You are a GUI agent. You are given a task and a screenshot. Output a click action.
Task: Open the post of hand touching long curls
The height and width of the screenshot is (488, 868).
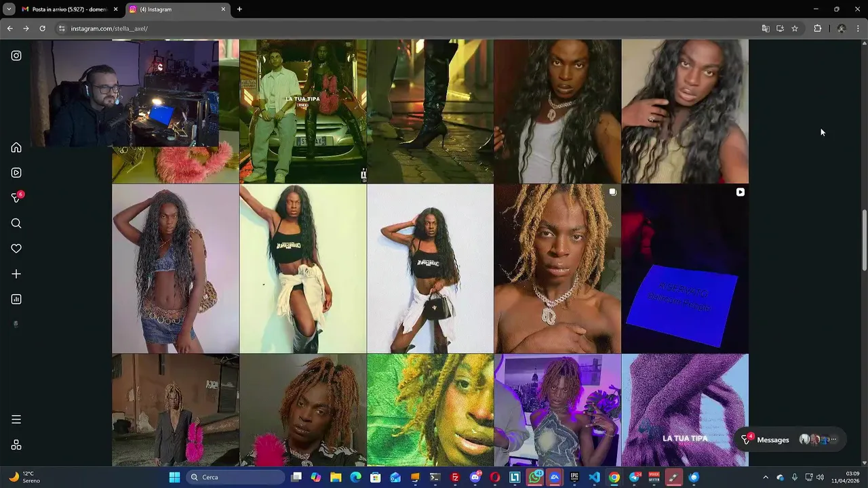pyautogui.click(x=685, y=111)
